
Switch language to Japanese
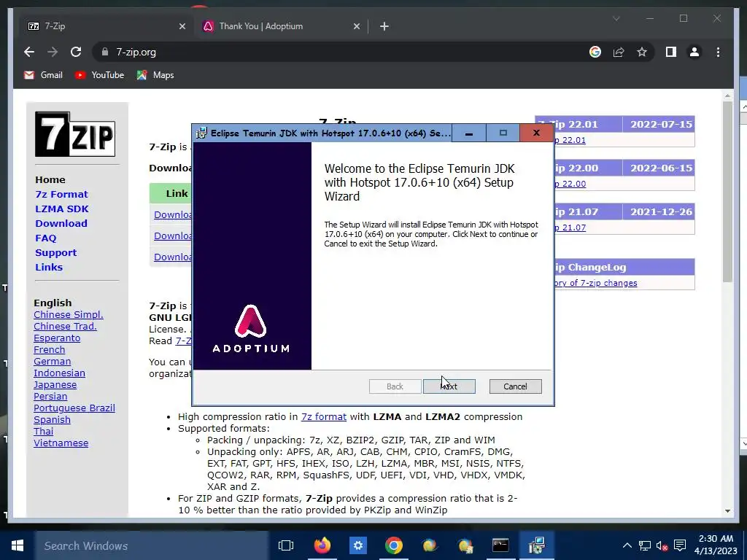coord(55,385)
